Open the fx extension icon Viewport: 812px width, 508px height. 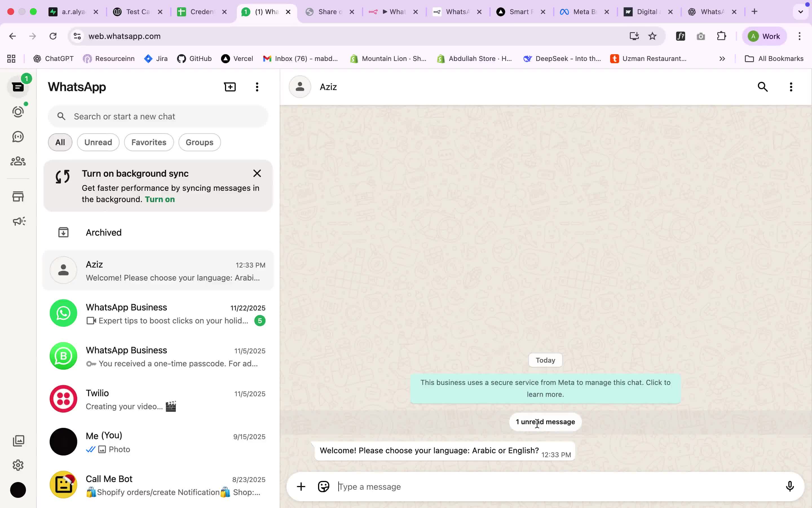680,36
